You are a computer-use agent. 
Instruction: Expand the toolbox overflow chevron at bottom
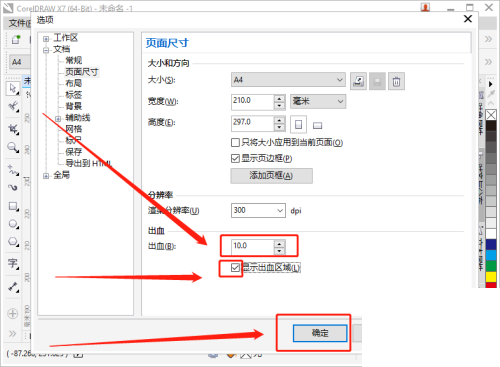pyautogui.click(x=13, y=334)
